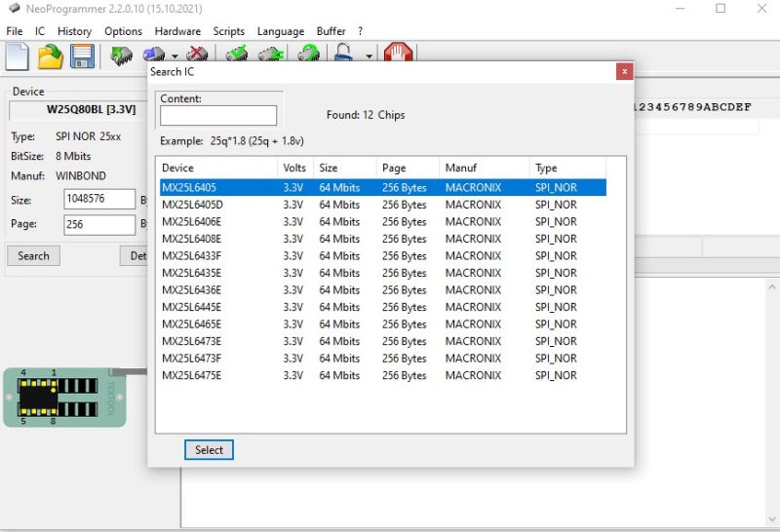Select the MX25L6405D row
The width and height of the screenshot is (780, 532).
pyautogui.click(x=383, y=205)
